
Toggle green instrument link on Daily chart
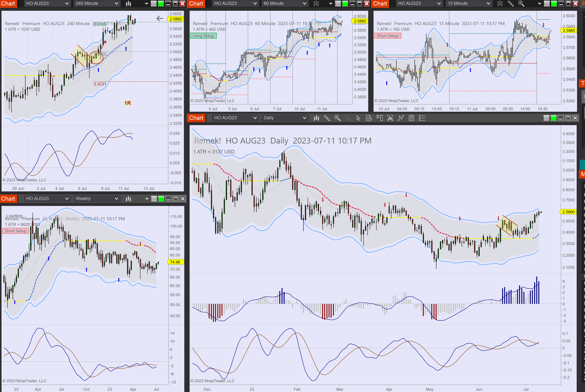(553, 118)
